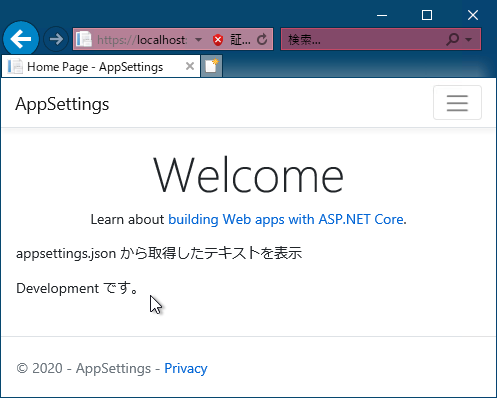The width and height of the screenshot is (497, 398).
Task: Toggle the hamburger navigation menu
Action: [457, 103]
